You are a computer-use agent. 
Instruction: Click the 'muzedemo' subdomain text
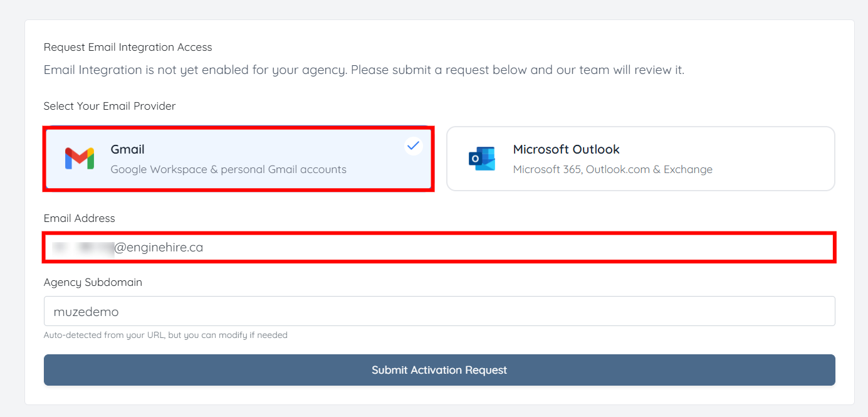click(86, 312)
